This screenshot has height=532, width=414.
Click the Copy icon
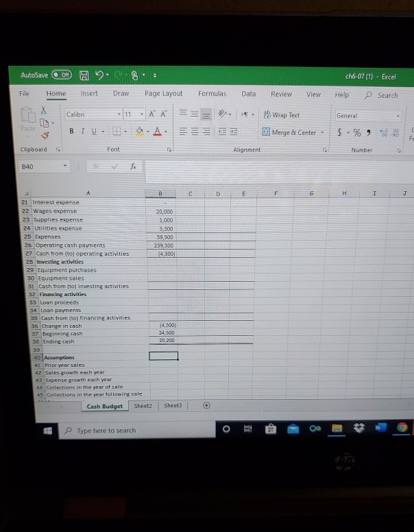(x=45, y=123)
